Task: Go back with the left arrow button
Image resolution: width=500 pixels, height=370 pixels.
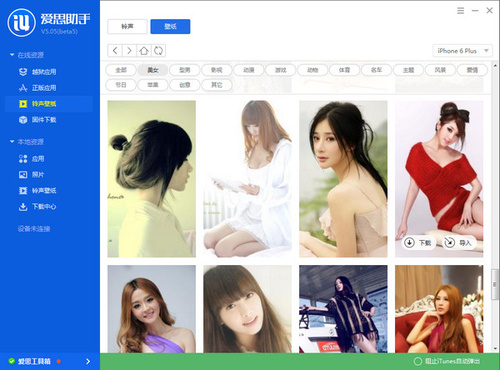Action: pyautogui.click(x=115, y=51)
